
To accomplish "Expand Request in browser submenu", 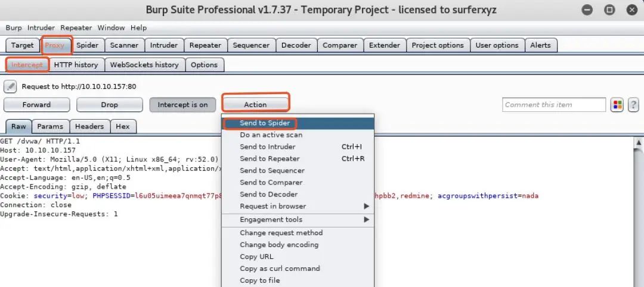I will click(298, 206).
